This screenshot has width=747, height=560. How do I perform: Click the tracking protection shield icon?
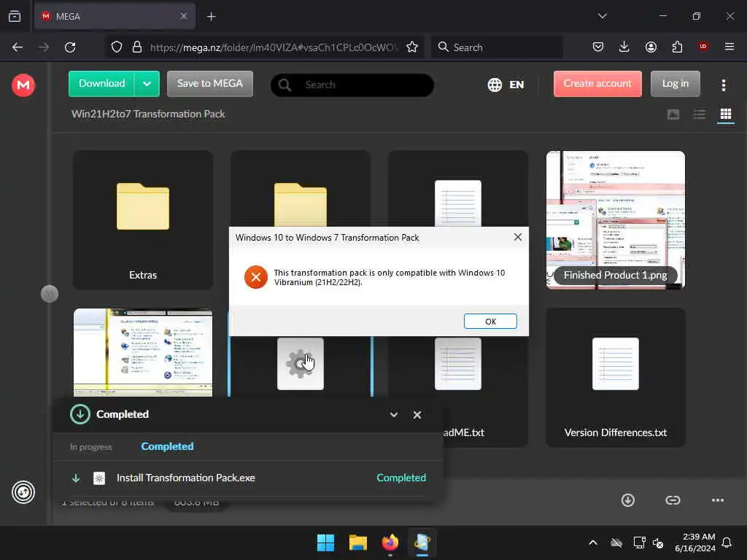(x=117, y=47)
